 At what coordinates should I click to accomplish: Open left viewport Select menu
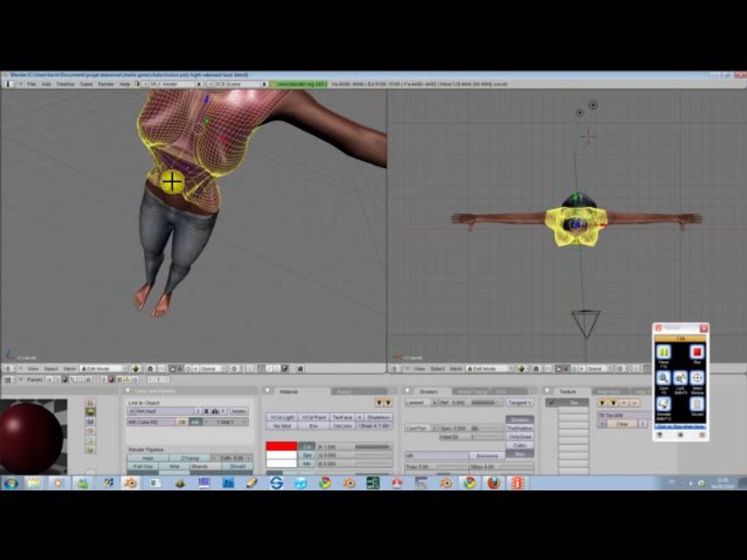[51, 369]
